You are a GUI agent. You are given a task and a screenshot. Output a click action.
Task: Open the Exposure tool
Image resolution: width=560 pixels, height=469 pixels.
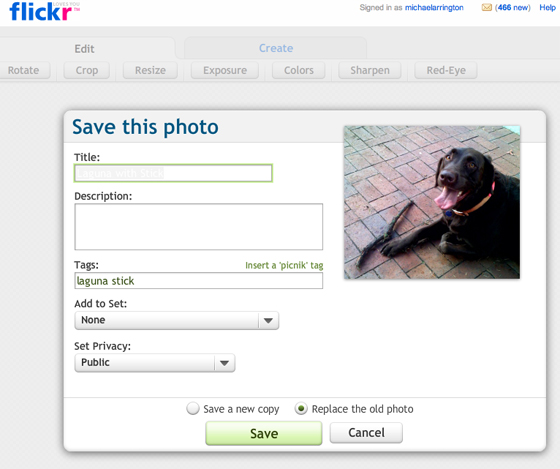point(225,70)
